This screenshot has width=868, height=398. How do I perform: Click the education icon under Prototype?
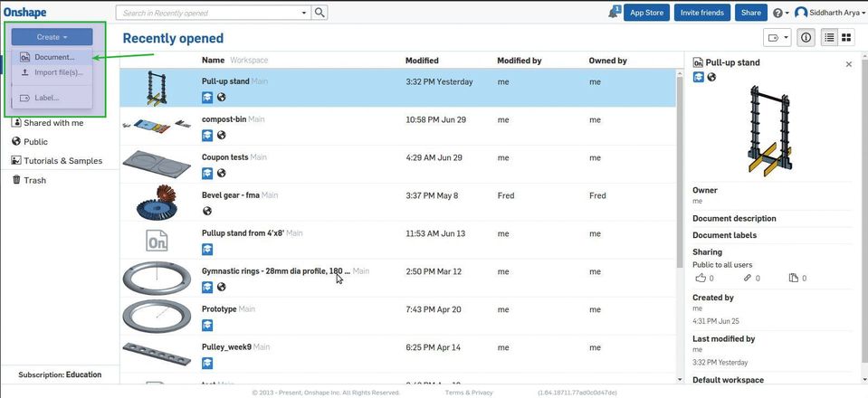207,325
